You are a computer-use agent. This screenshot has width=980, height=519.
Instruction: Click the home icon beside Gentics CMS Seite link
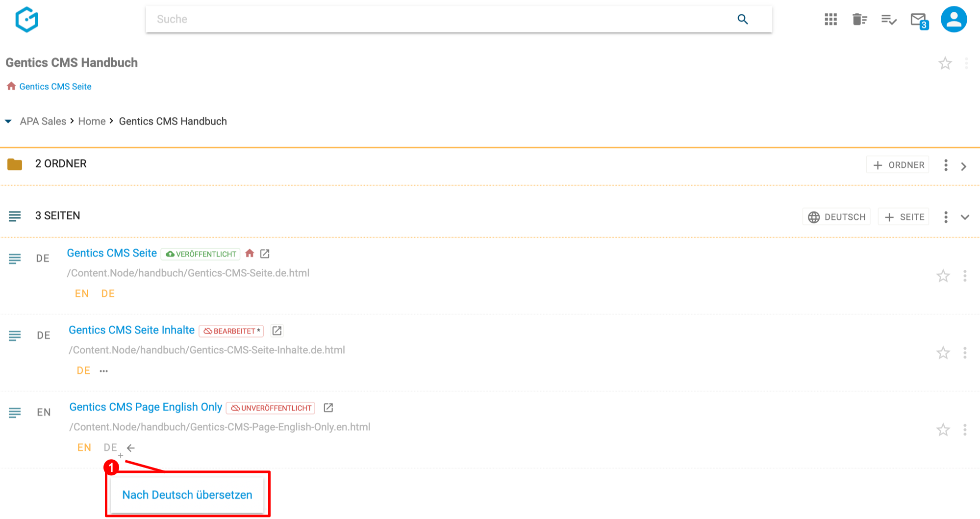point(11,86)
